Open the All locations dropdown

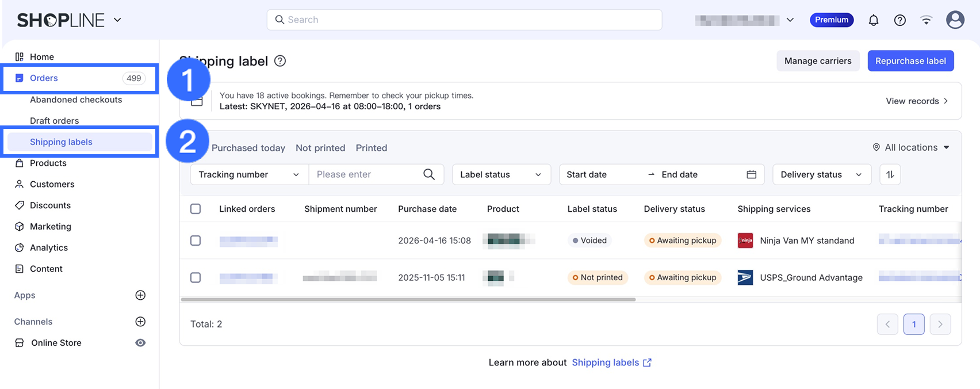click(911, 147)
